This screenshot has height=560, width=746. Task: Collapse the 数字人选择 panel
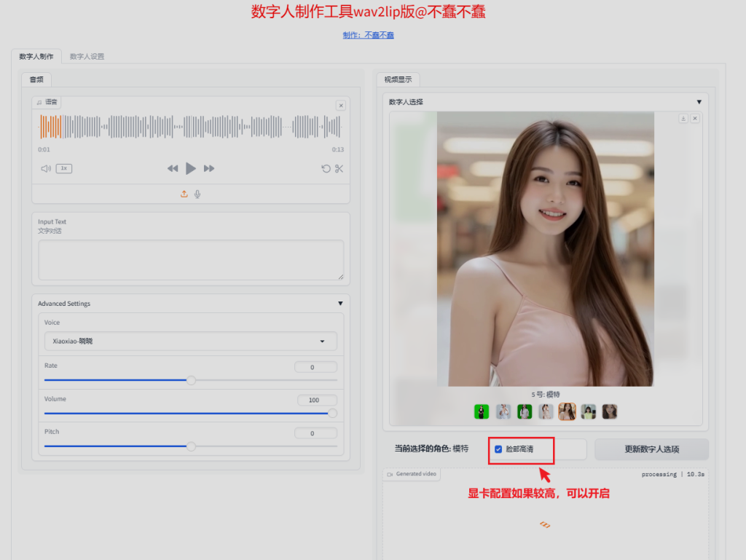pyautogui.click(x=699, y=102)
